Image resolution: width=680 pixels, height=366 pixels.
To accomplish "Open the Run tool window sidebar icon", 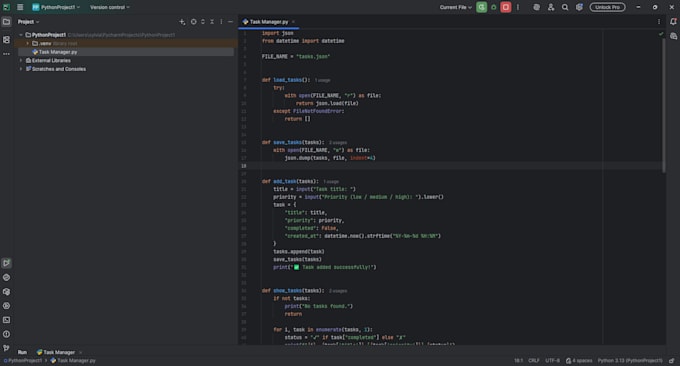I will 6,263.
